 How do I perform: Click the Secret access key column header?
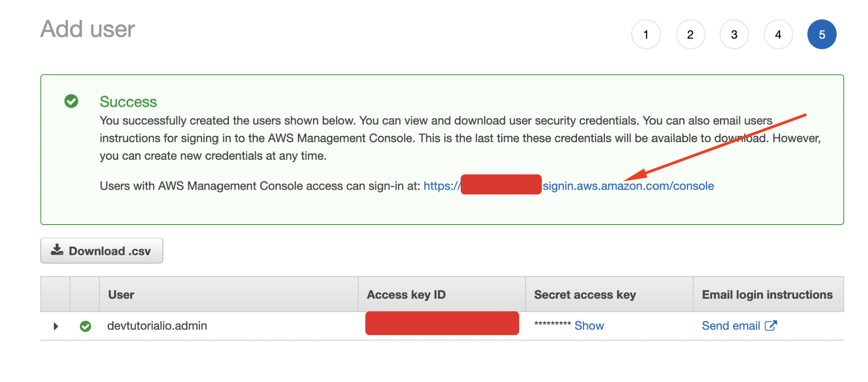(585, 295)
